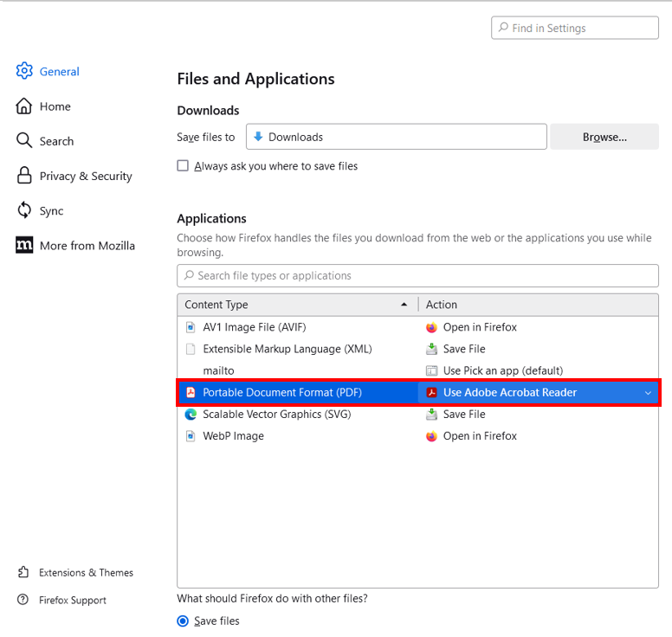Click the WebP Image Open in Firefox action

(x=479, y=436)
